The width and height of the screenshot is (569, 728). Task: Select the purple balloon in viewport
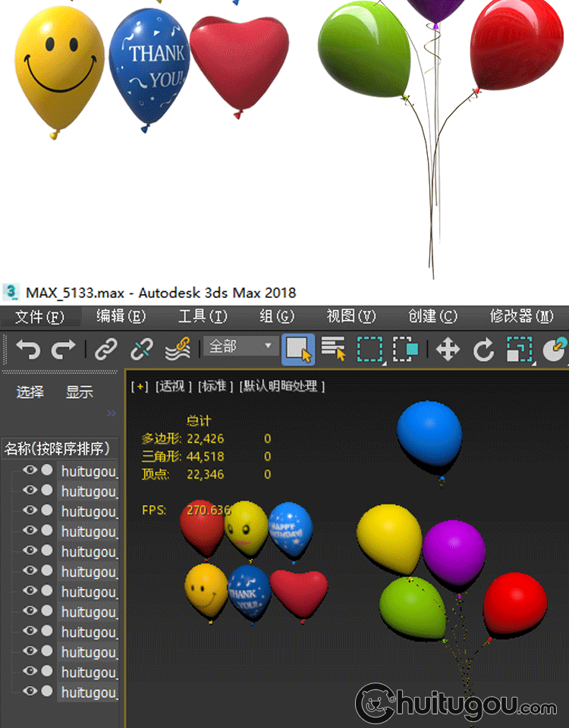pyautogui.click(x=454, y=553)
